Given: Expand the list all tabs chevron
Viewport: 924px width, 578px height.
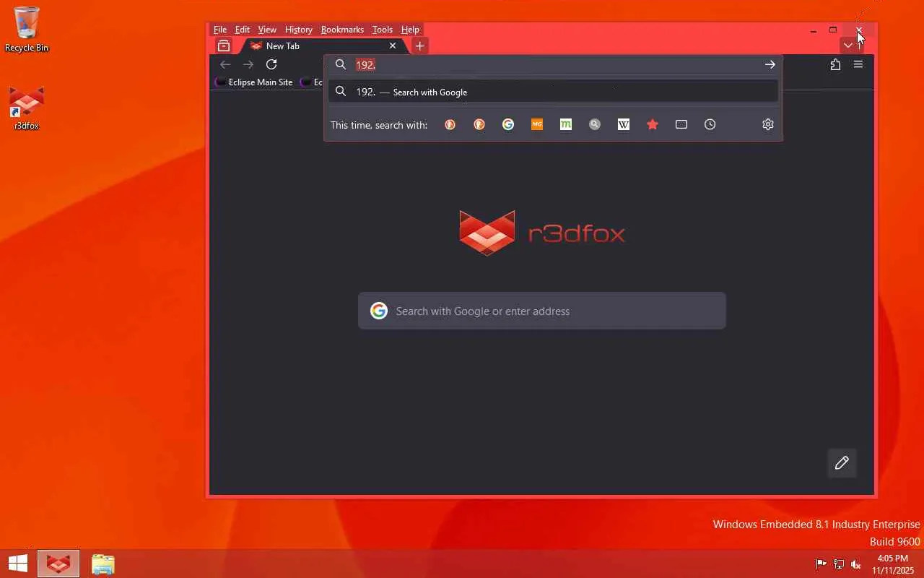Looking at the screenshot, I should coord(848,46).
